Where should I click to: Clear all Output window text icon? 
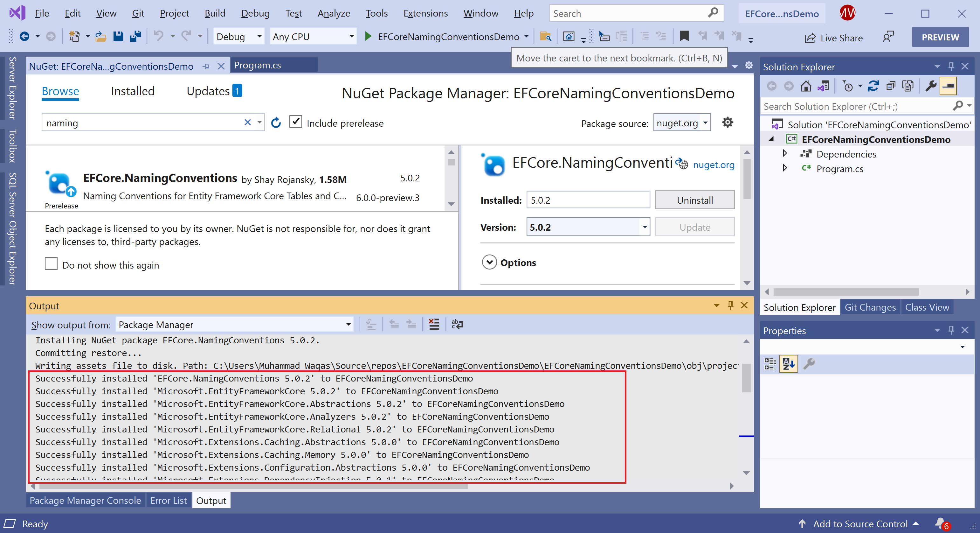click(x=434, y=324)
